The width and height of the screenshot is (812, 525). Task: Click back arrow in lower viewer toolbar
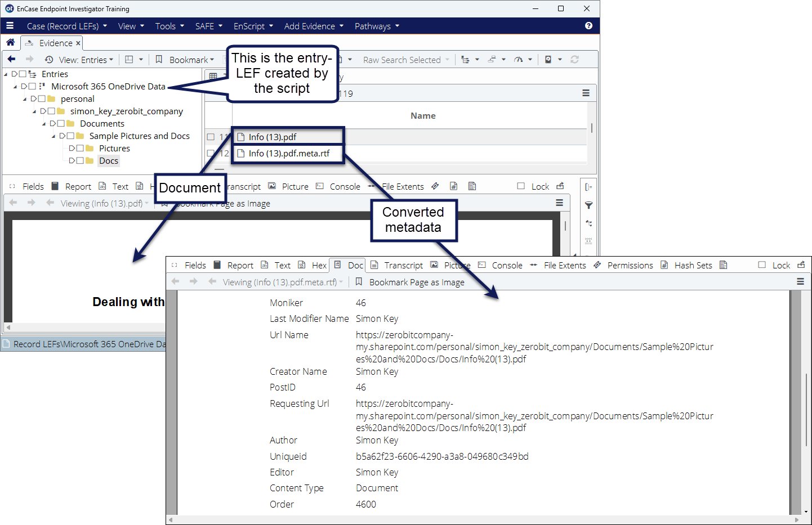[x=175, y=281]
